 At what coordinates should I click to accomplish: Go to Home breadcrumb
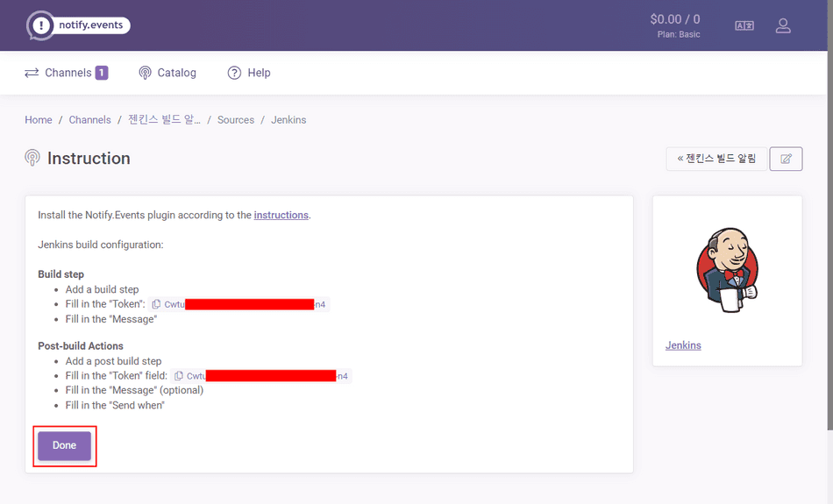pyautogui.click(x=39, y=120)
